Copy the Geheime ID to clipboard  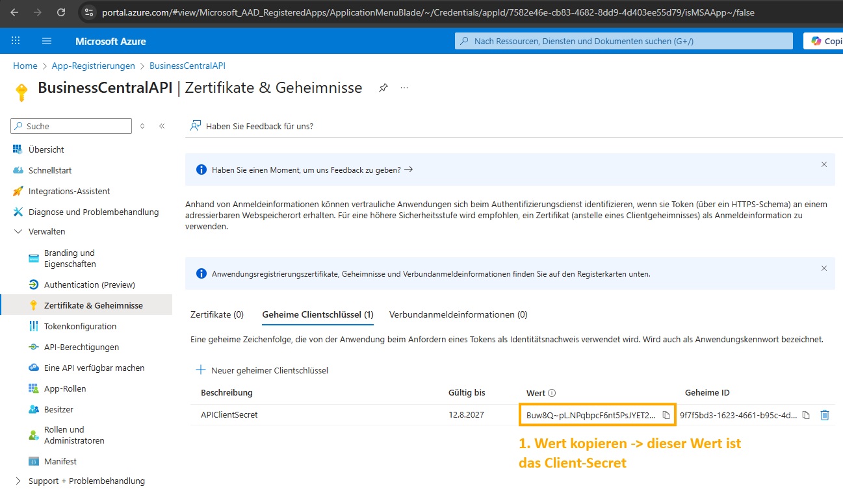[x=806, y=415]
